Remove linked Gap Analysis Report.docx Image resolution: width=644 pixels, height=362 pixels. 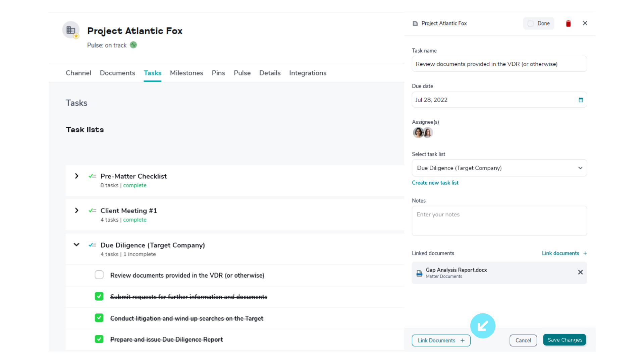580,272
